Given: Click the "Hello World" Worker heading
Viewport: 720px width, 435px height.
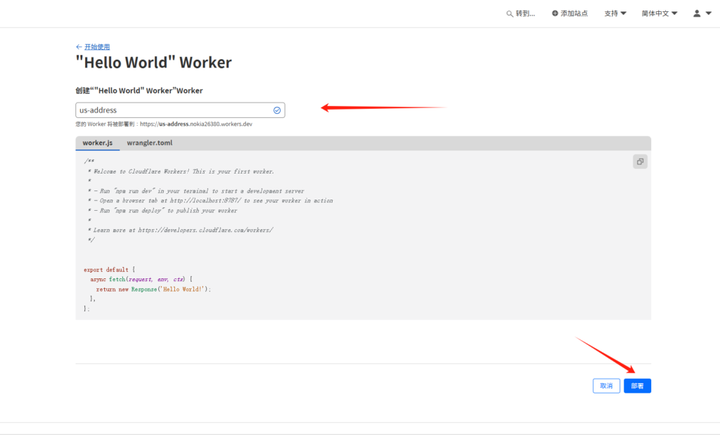Looking at the screenshot, I should click(154, 62).
